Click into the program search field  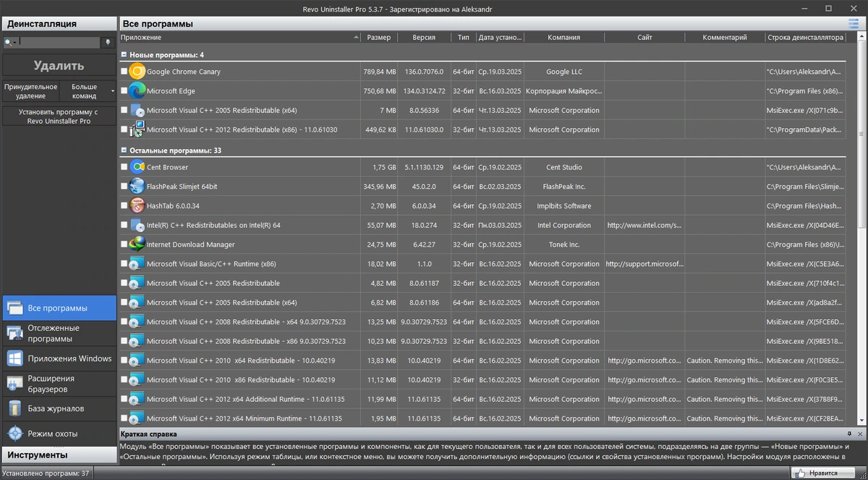[x=59, y=43]
